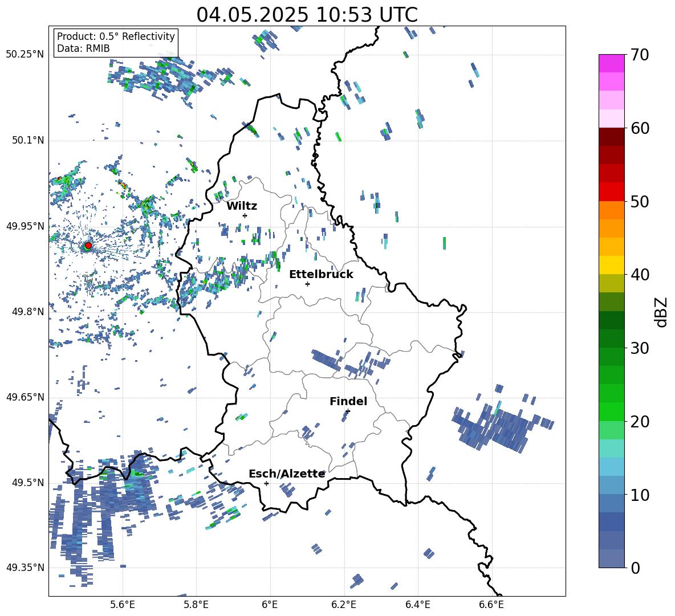The height and width of the screenshot is (616, 675).
Task: Click the Esch/Alzette city label
Action: 287,474
